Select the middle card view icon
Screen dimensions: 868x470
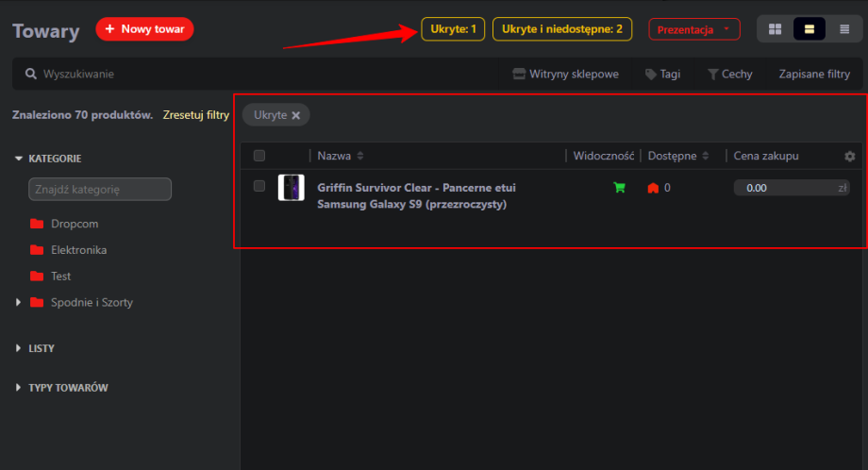(810, 29)
